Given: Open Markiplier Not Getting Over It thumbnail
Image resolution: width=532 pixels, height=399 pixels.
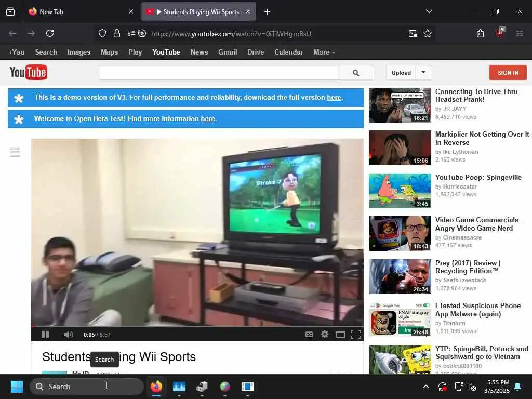Looking at the screenshot, I should pos(400,148).
